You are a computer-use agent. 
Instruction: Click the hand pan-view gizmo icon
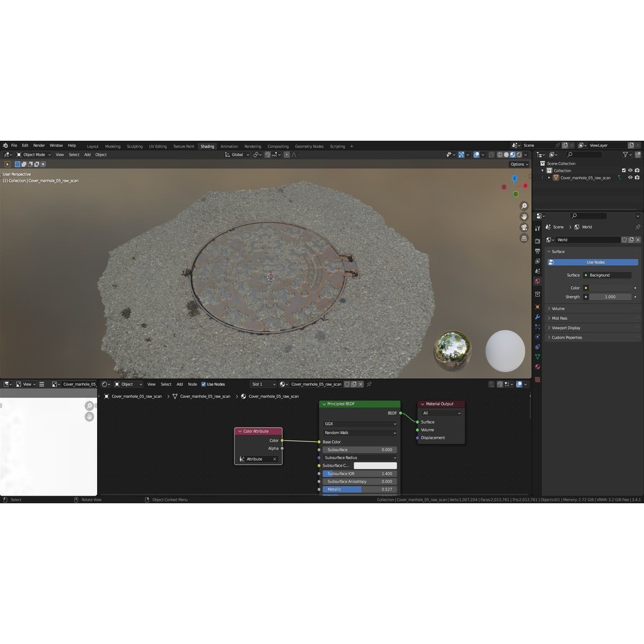click(524, 216)
